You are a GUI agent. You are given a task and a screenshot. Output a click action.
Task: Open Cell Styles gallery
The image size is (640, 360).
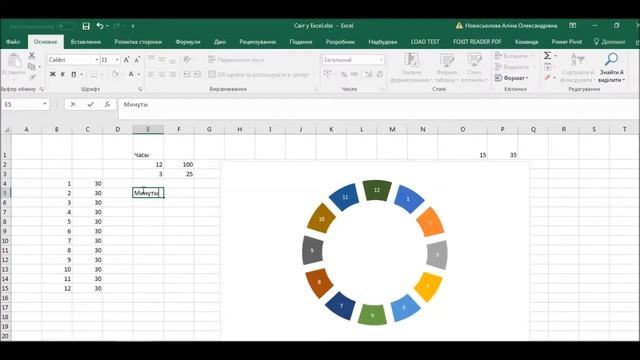pyautogui.click(x=474, y=68)
